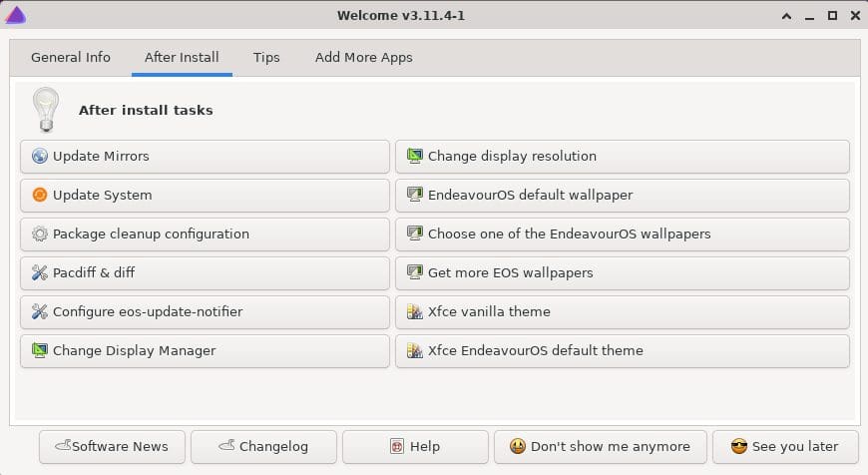The width and height of the screenshot is (868, 475).
Task: Click the monitor icon beside Change Display Manager
Action: [39, 350]
